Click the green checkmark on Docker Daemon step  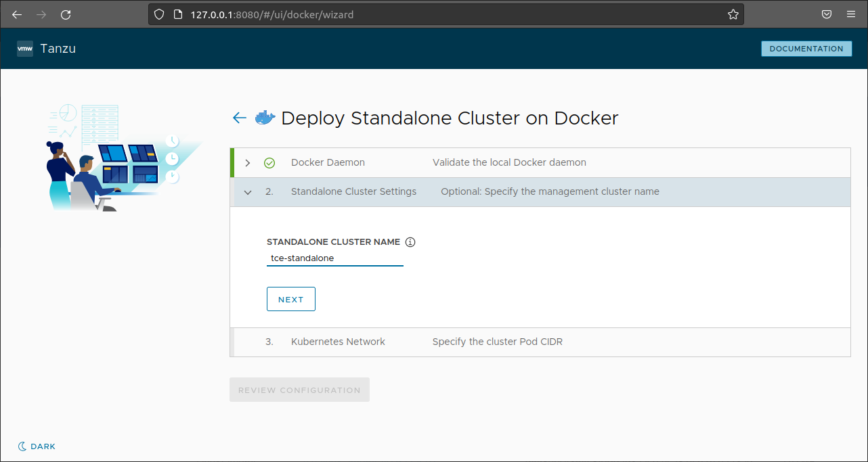pos(269,163)
